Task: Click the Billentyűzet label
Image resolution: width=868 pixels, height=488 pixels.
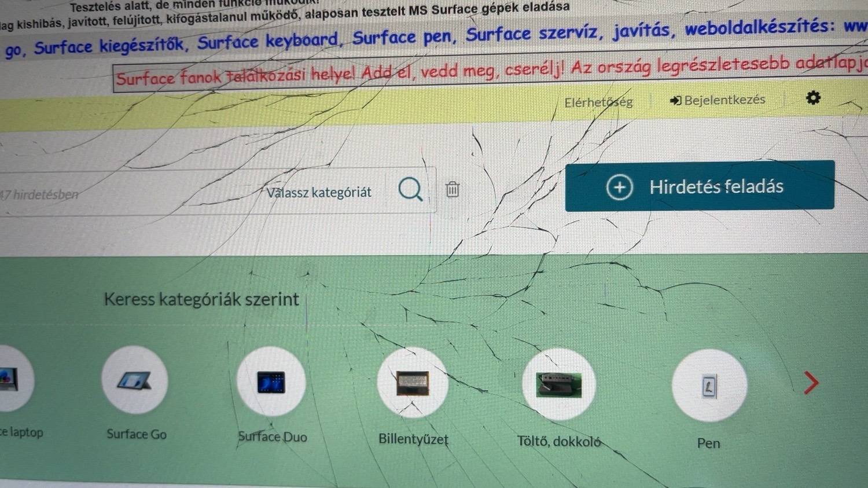Action: tap(413, 439)
